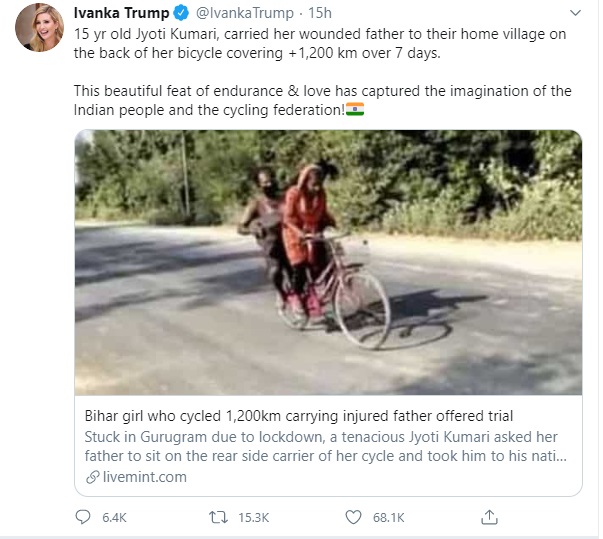This screenshot has height=539, width=603.
Task: Like the tweet with the heart icon
Action: [x=353, y=517]
